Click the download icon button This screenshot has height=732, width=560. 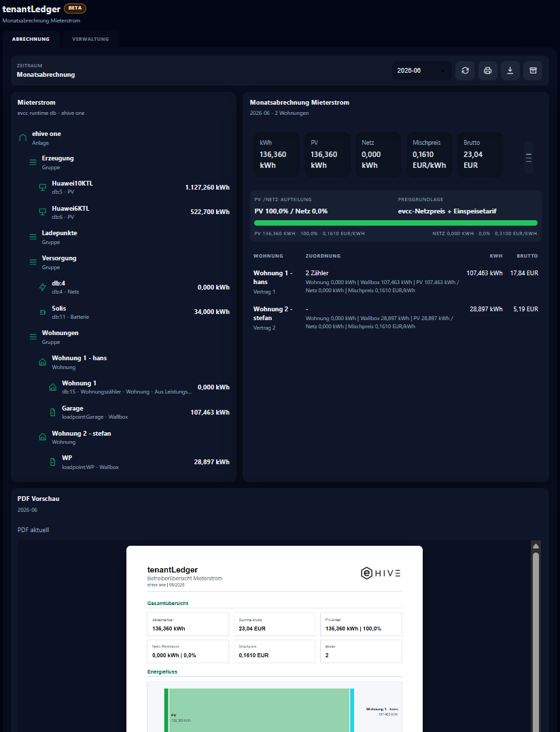click(x=510, y=71)
